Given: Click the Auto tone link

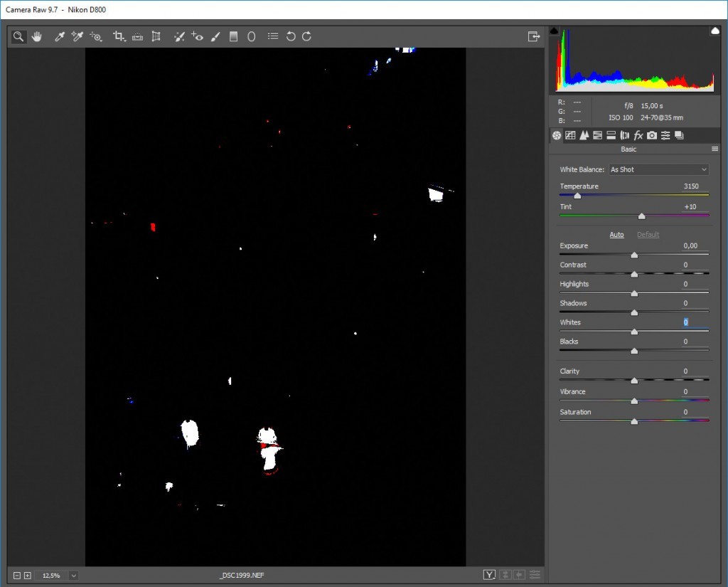Looking at the screenshot, I should coord(616,235).
